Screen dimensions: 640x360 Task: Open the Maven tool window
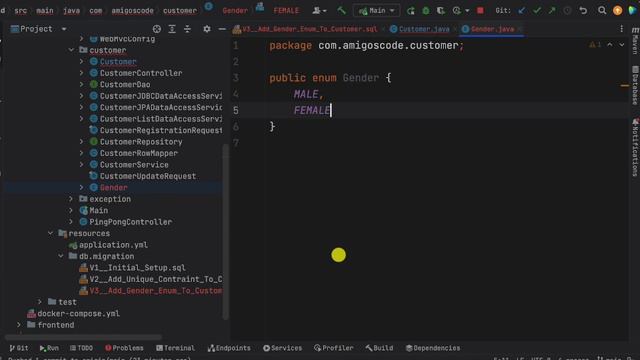pyautogui.click(x=635, y=41)
